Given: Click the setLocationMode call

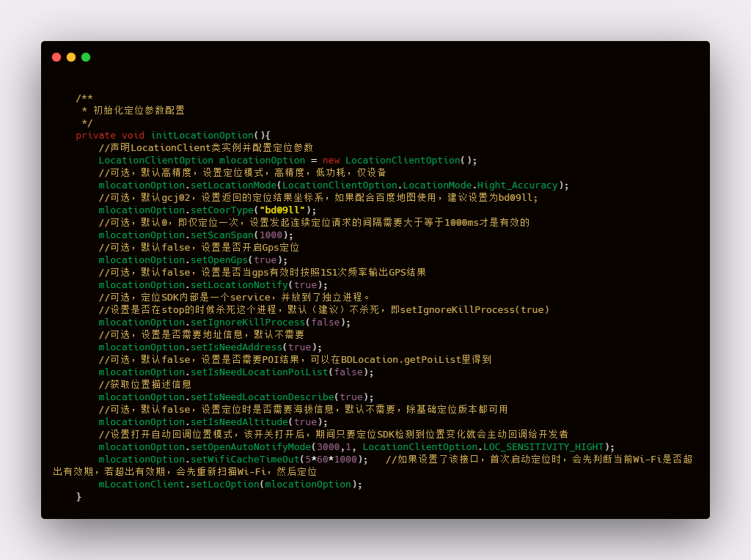Looking at the screenshot, I should 234,185.
